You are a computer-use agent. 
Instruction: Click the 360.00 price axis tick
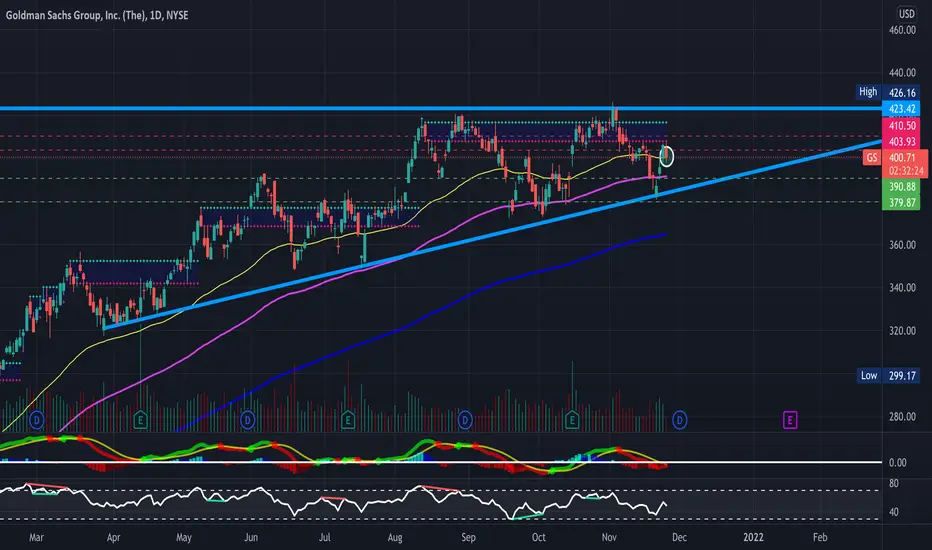(x=902, y=245)
